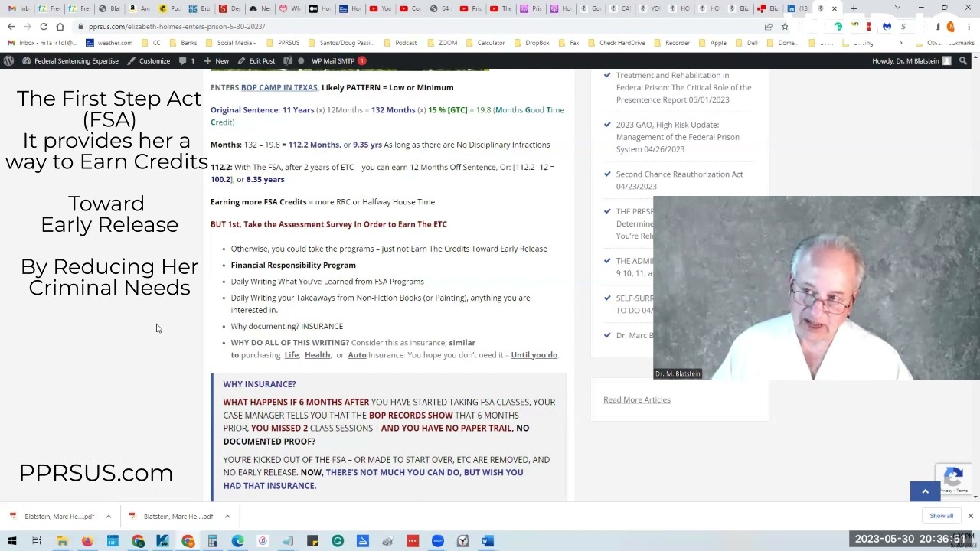This screenshot has height=551, width=980.
Task: Expand options for second downloaded Blatstein PDF
Action: pyautogui.click(x=227, y=516)
